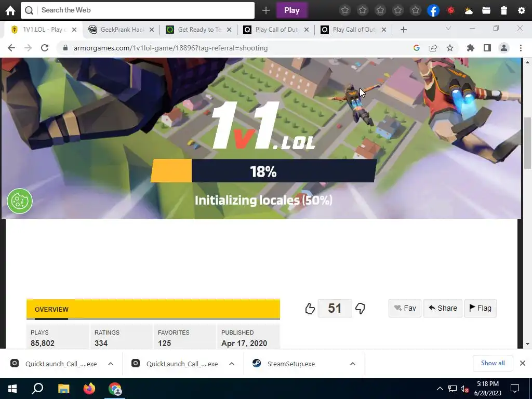532x399 pixels.
Task: Open Chrome from the taskbar
Action: click(x=115, y=389)
